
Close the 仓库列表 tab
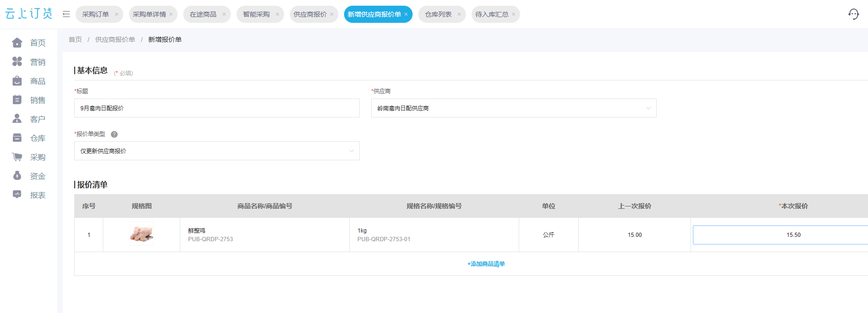tap(459, 14)
